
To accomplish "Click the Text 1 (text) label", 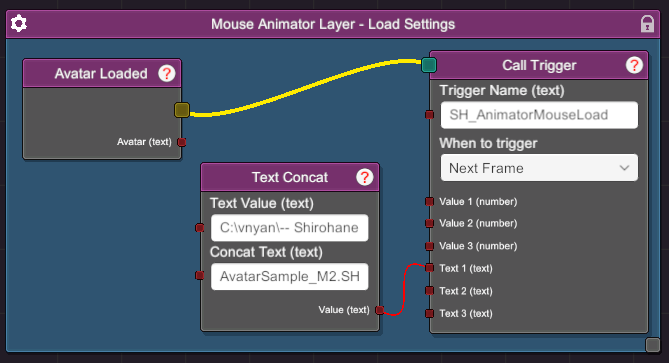I will pos(466,268).
